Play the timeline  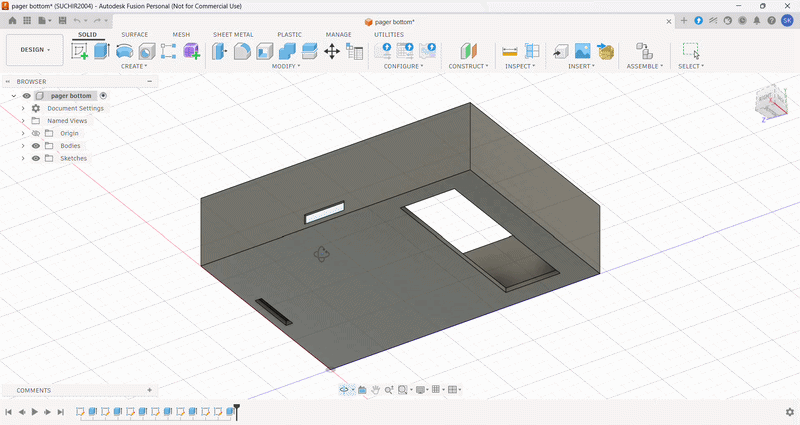(x=35, y=412)
